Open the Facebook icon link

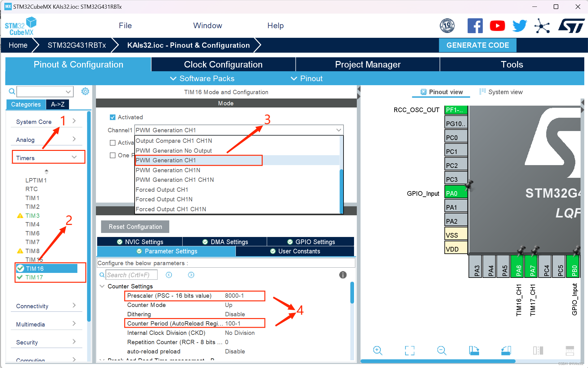point(475,26)
